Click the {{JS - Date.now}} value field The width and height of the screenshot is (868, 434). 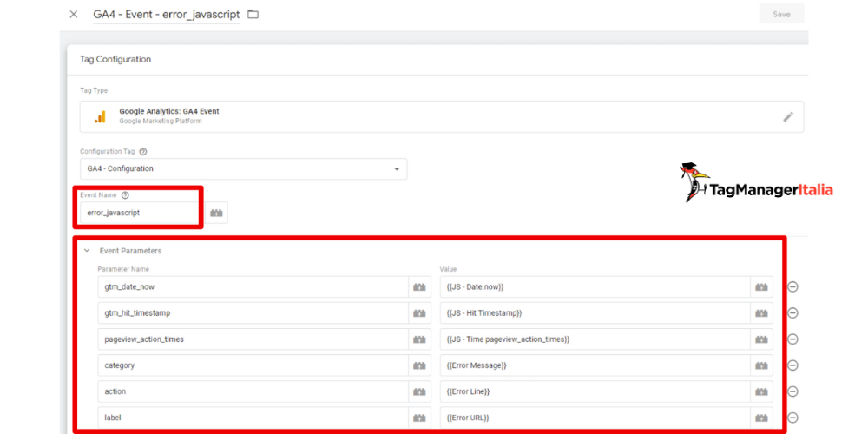click(x=595, y=286)
